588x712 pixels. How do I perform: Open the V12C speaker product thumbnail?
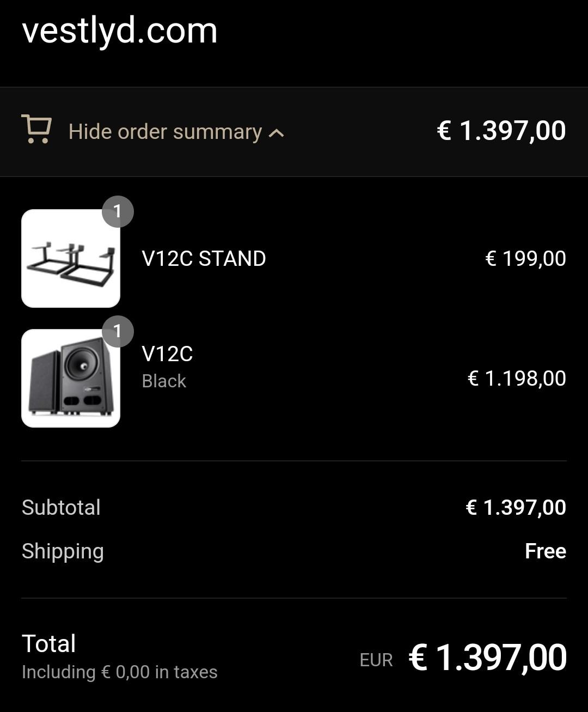tap(71, 379)
